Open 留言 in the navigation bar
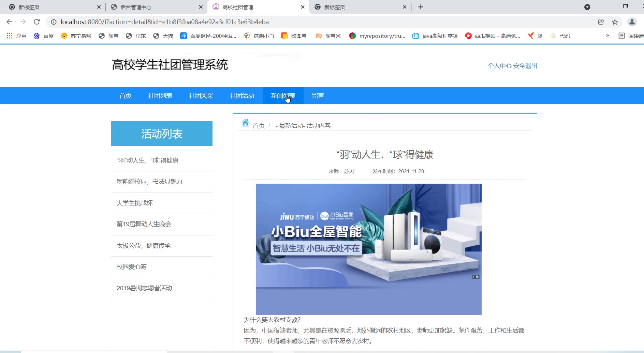644x353 pixels. click(x=318, y=96)
